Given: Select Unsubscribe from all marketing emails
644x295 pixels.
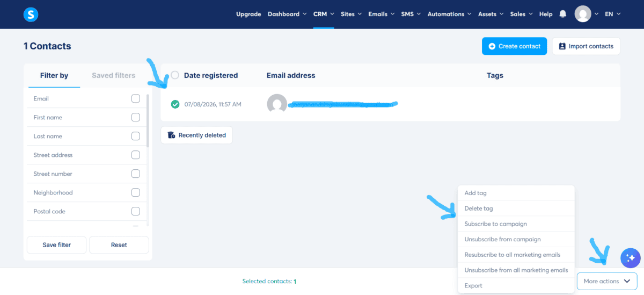Looking at the screenshot, I should click(x=516, y=270).
